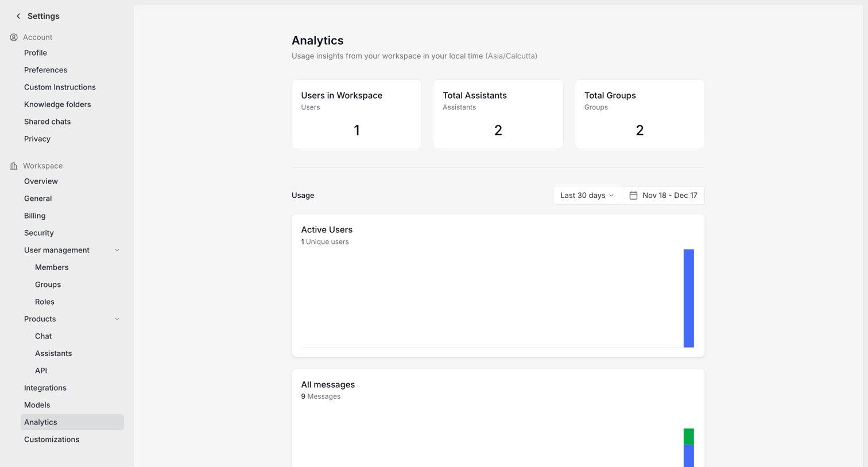Click the Analytics page heading
This screenshot has width=868, height=467.
pyautogui.click(x=317, y=40)
